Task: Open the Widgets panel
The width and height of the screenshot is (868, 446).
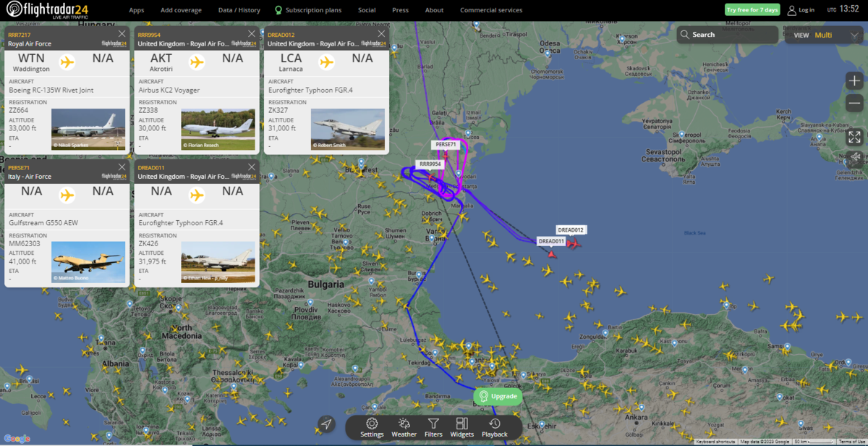Action: tap(461, 427)
